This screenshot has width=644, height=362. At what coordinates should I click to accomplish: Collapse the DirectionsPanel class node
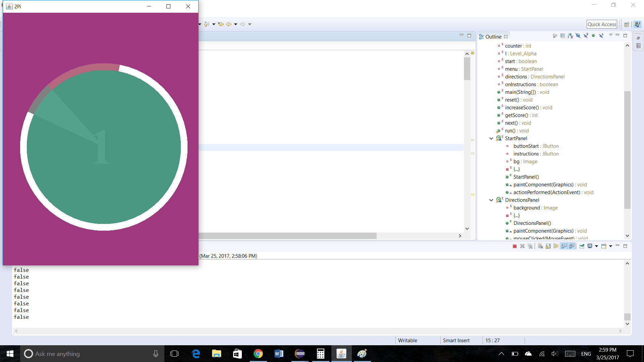(x=491, y=200)
